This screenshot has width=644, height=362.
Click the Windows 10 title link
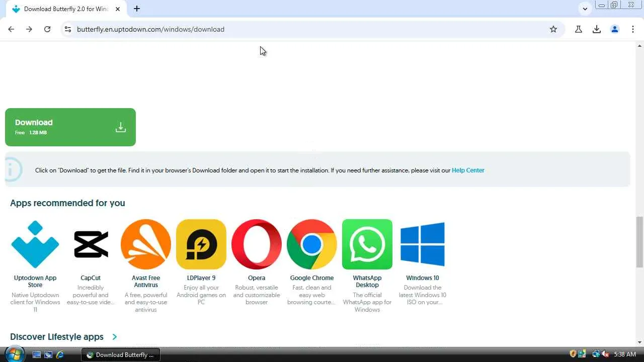coord(423,278)
